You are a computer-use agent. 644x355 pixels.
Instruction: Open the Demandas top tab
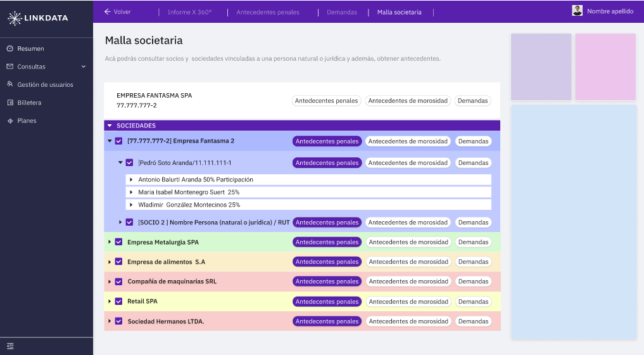342,12
